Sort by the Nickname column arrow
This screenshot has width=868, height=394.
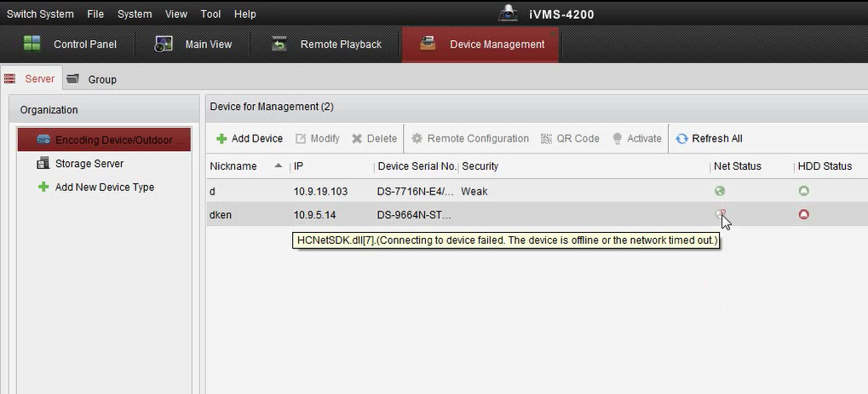point(279,166)
